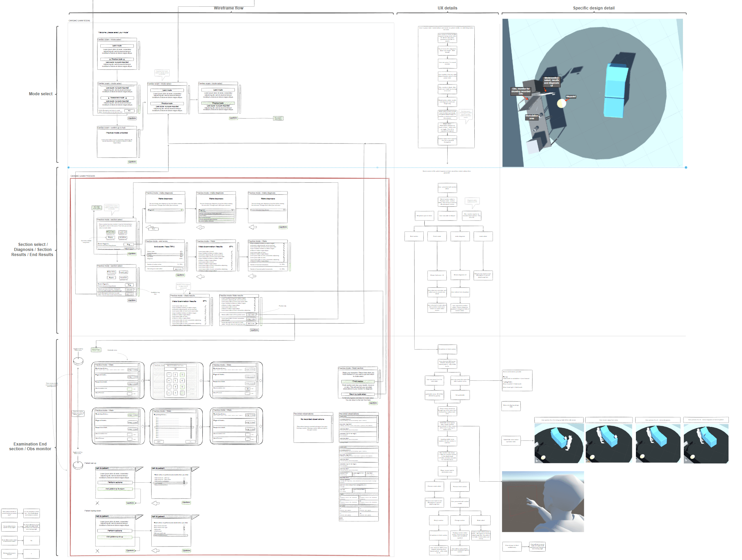Tick 'Relax (neutral position)' checkbox in sat-up list
The width and height of the screenshot is (742, 560).
click(x=184, y=485)
